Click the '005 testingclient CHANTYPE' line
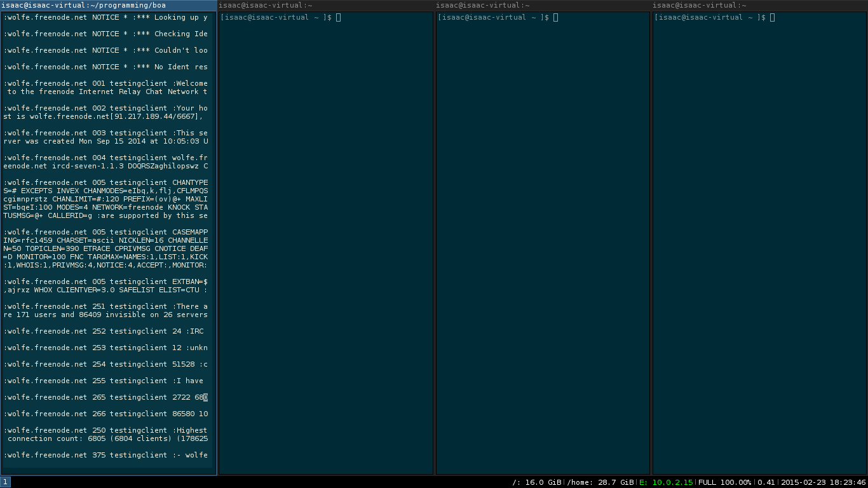 (105, 182)
